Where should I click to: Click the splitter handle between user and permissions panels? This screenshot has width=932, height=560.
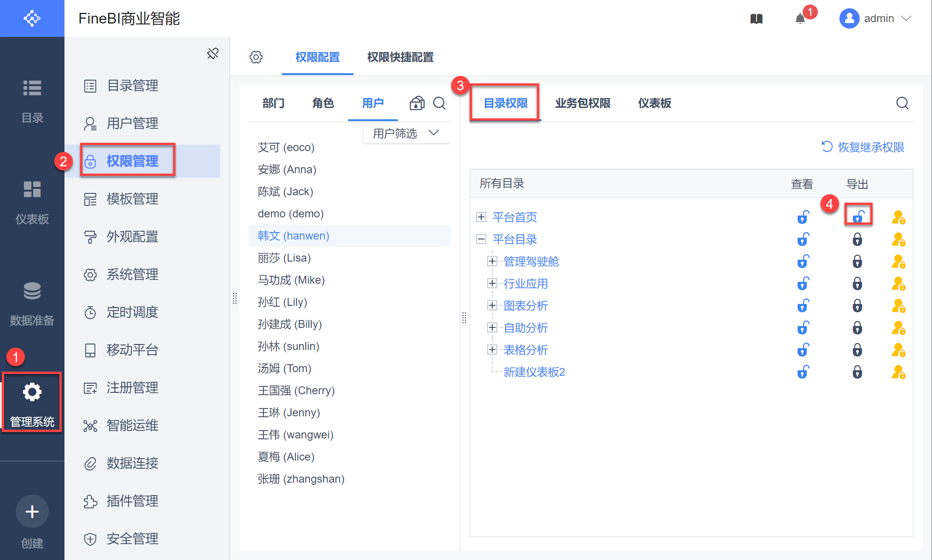464,318
